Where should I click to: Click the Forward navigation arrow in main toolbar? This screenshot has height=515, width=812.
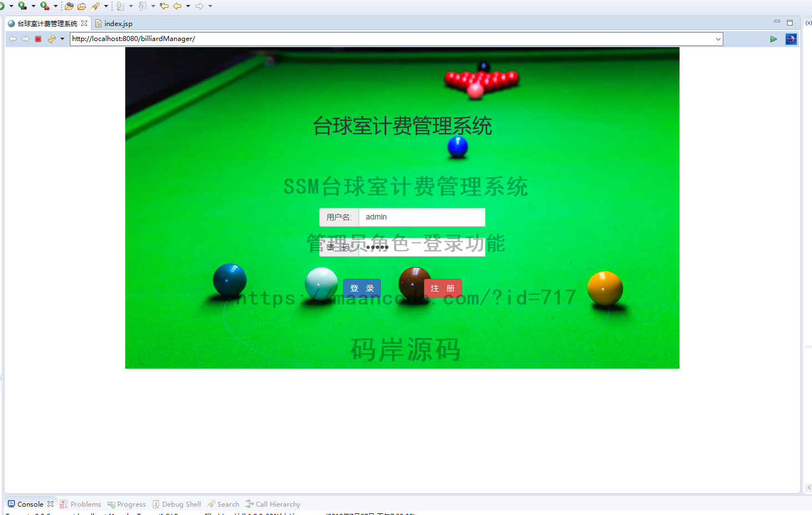pos(200,6)
